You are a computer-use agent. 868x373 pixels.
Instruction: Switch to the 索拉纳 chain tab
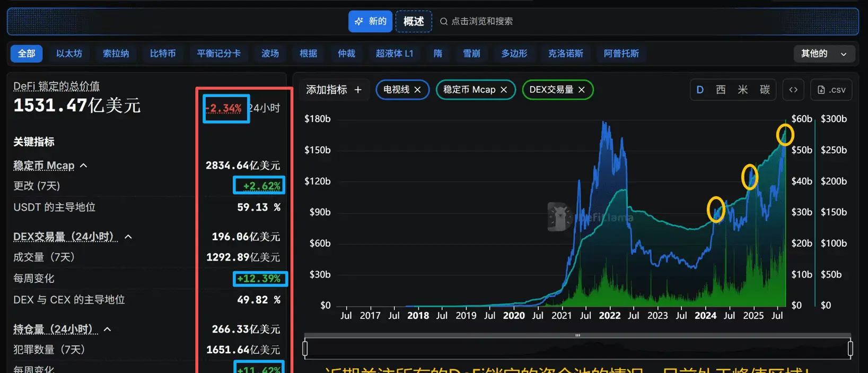(116, 54)
